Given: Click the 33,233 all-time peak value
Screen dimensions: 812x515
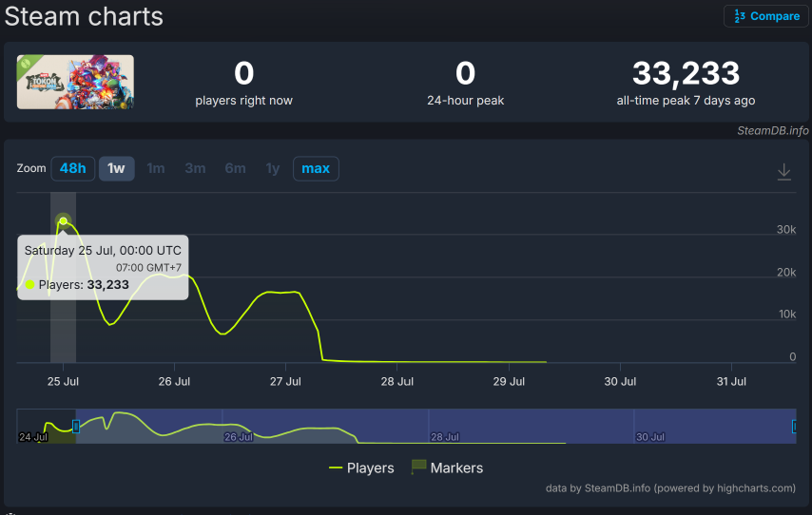Looking at the screenshot, I should point(686,73).
